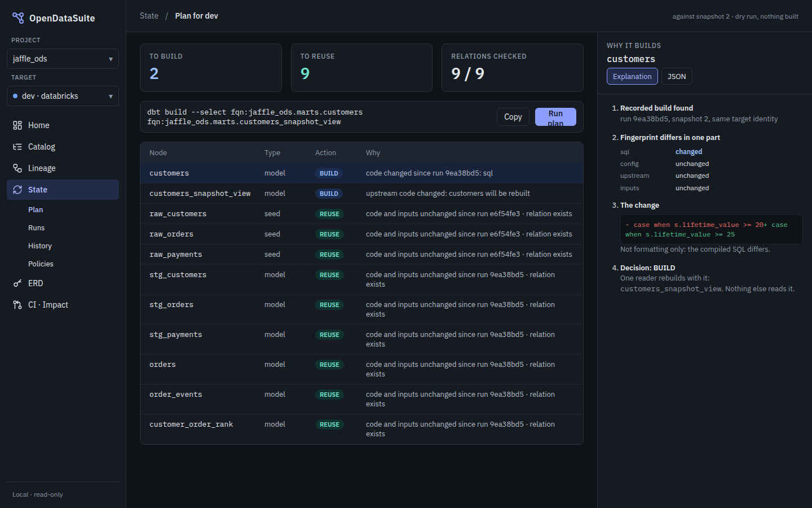Click the ERD key icon
The image size is (812, 508).
click(x=17, y=283)
